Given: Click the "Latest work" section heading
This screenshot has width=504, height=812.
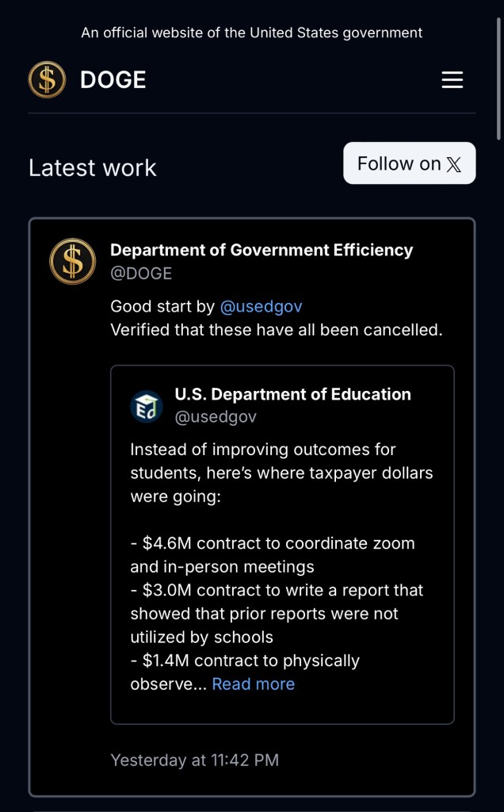Looking at the screenshot, I should [93, 168].
